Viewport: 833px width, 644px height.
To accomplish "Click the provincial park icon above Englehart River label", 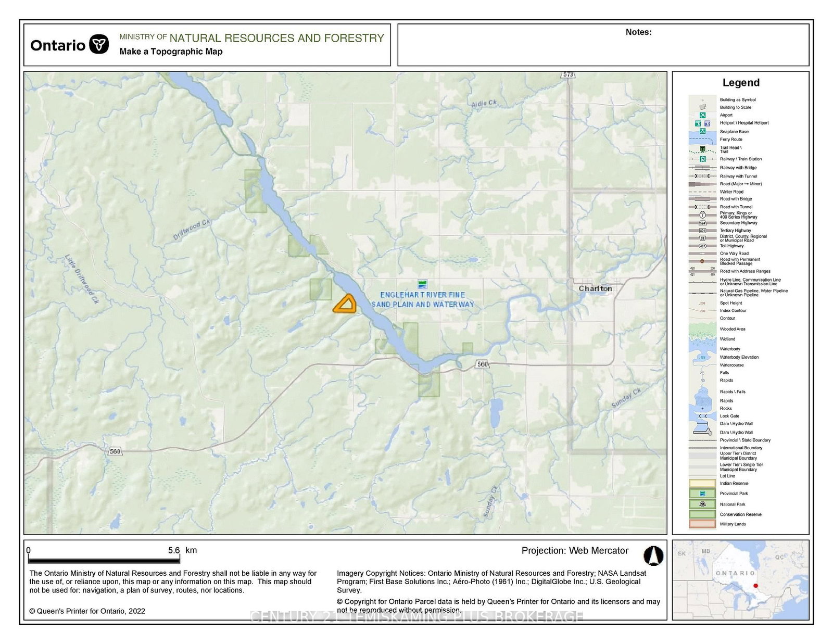I will [x=422, y=284].
